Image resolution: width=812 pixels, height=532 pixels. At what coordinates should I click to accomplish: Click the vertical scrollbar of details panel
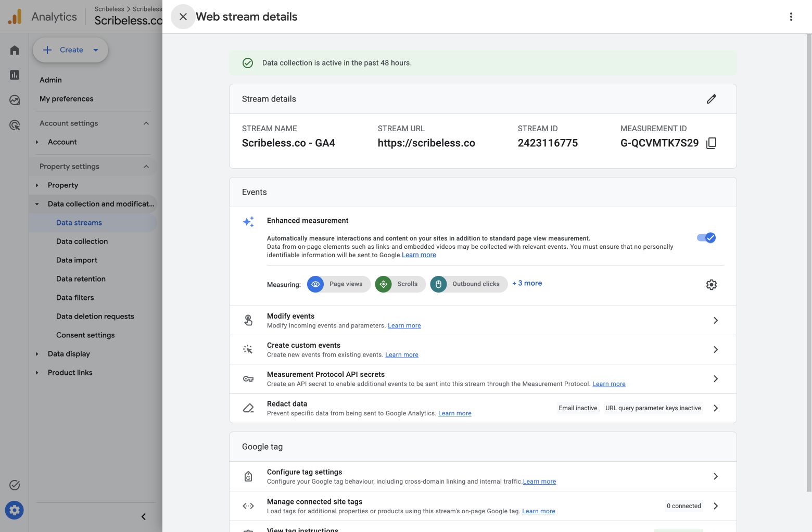coord(809,263)
